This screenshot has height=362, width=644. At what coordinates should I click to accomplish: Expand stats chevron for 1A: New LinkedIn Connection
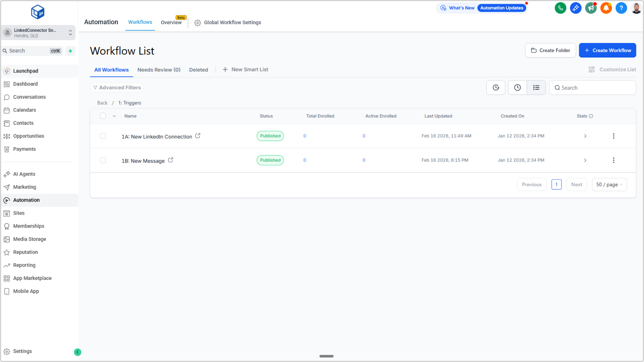pyautogui.click(x=585, y=136)
